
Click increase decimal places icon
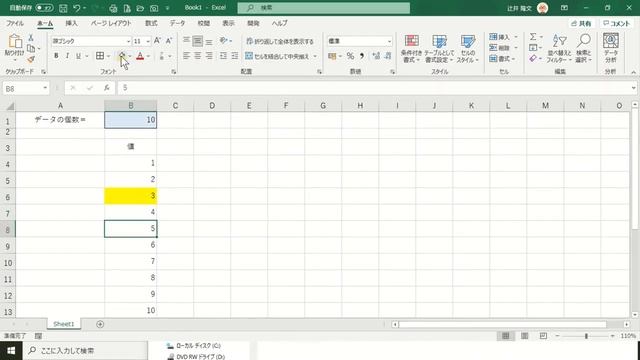tap(376, 56)
